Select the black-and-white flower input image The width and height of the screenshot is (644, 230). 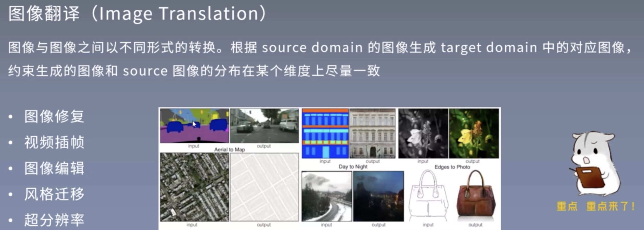423,133
